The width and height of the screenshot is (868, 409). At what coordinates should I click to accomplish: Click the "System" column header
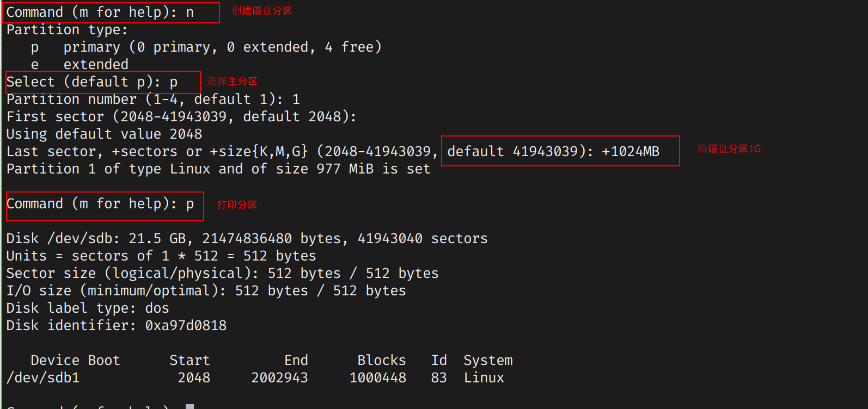488,360
